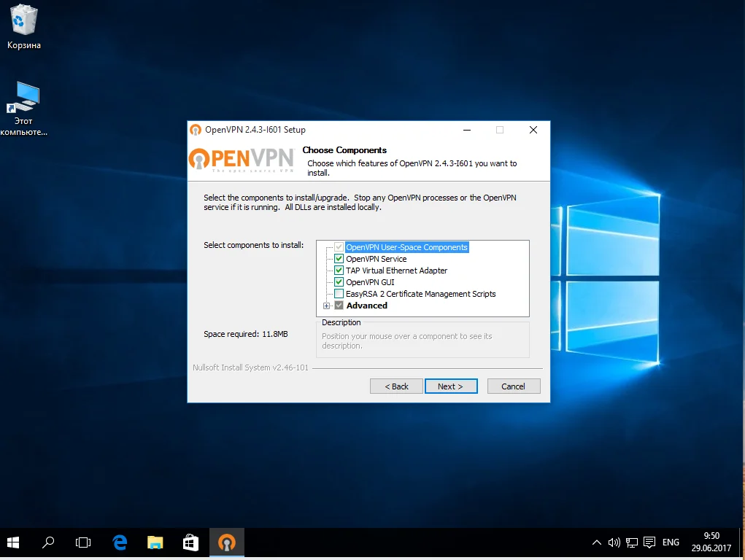Toggle the Advanced group checkbox

point(339,306)
